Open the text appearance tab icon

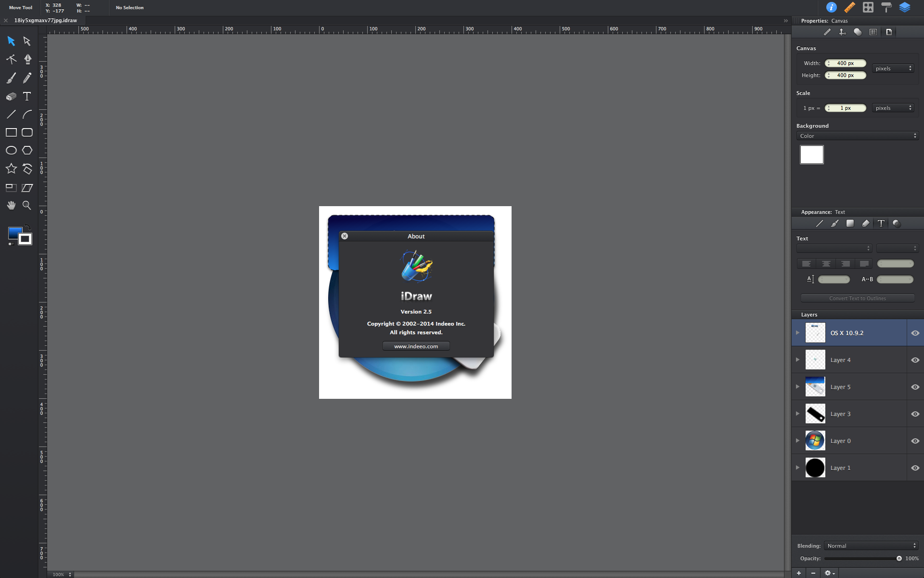881,223
